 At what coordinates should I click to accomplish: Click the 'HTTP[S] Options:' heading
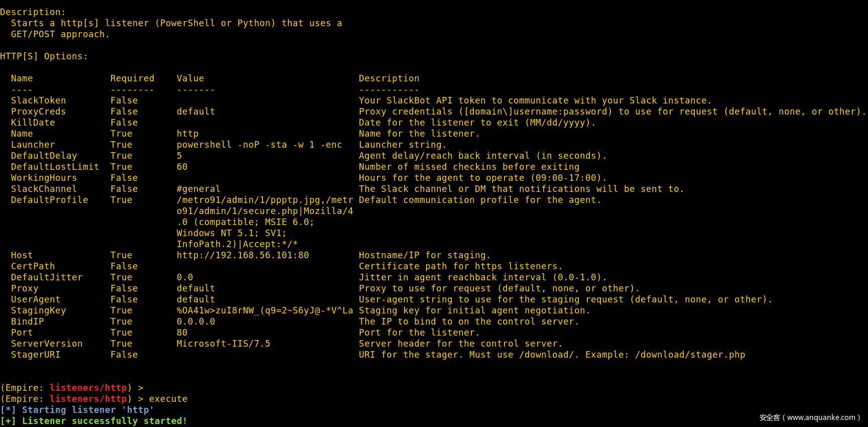coord(44,56)
